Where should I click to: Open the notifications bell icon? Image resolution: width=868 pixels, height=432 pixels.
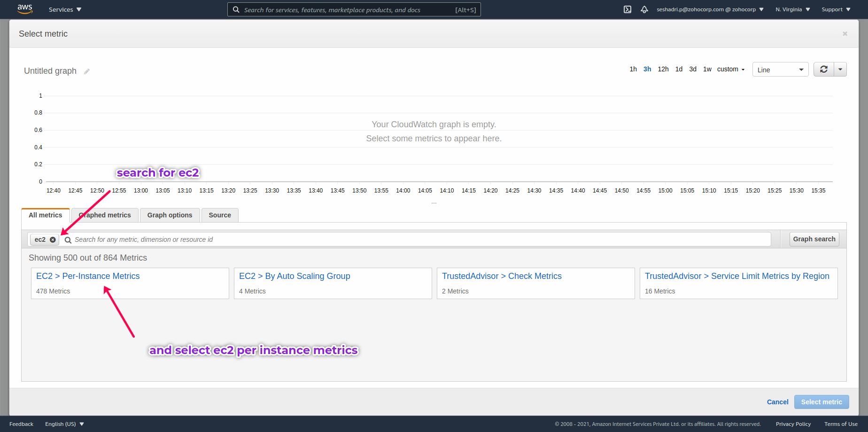point(644,9)
